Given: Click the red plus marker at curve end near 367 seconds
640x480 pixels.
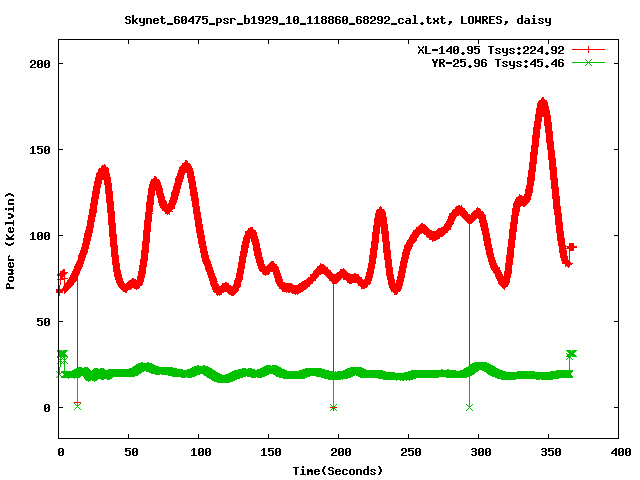Looking at the screenshot, I should 572,247.
